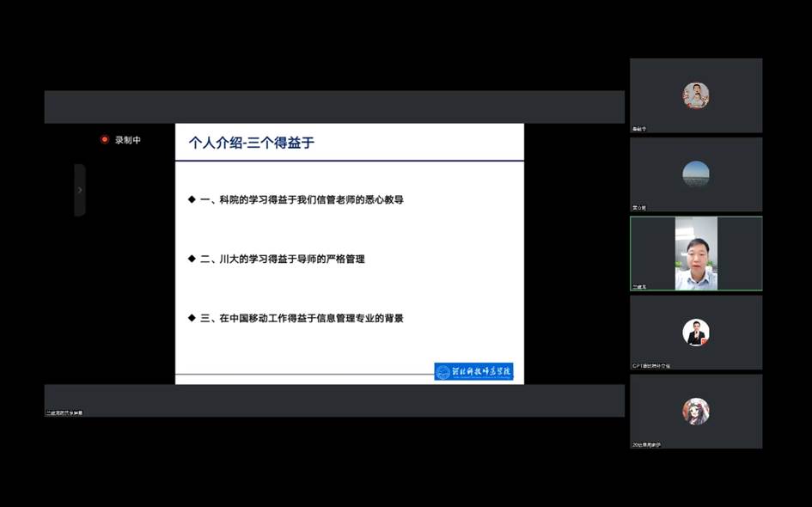Click the diamond marker before the first bullet
This screenshot has height=507, width=812.
point(192,199)
